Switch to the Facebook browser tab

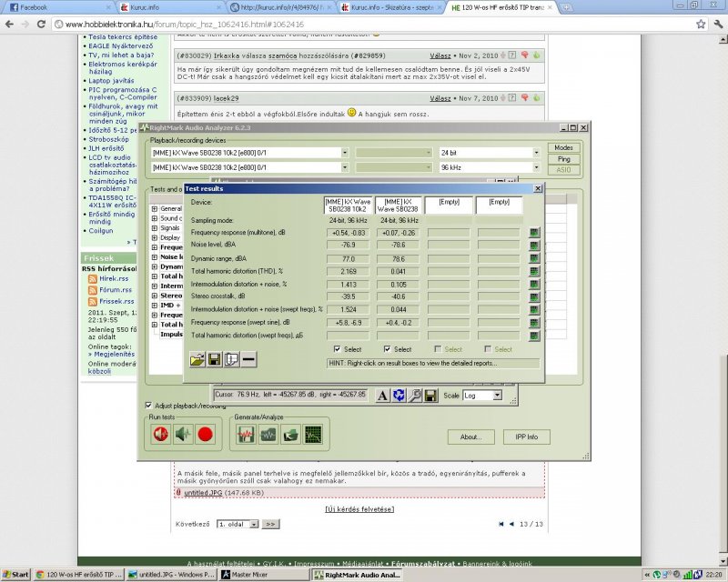[58, 7]
